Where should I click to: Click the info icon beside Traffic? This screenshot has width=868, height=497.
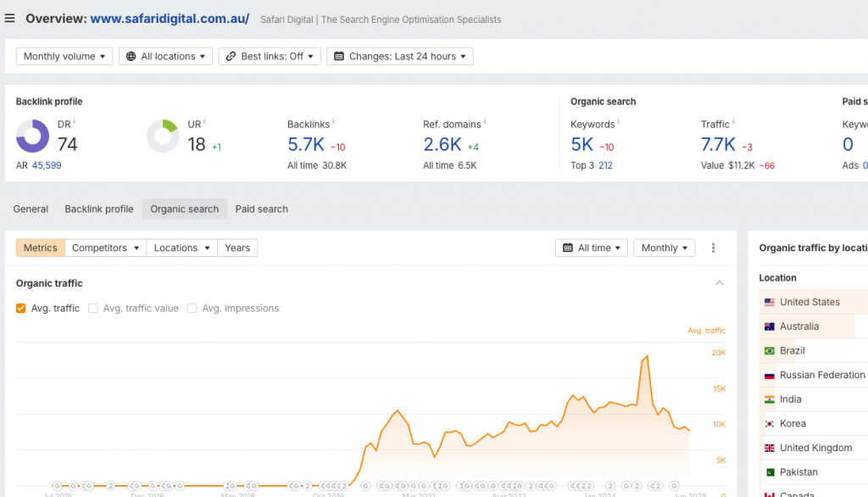[733, 121]
